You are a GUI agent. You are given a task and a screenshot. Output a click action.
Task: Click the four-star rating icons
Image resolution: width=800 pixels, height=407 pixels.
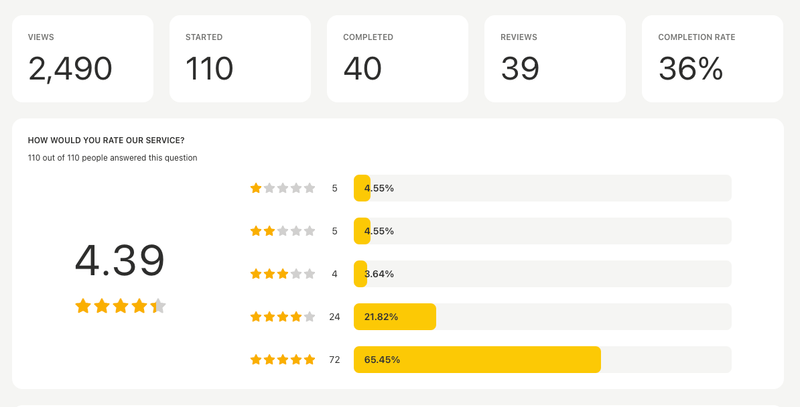pyautogui.click(x=282, y=317)
